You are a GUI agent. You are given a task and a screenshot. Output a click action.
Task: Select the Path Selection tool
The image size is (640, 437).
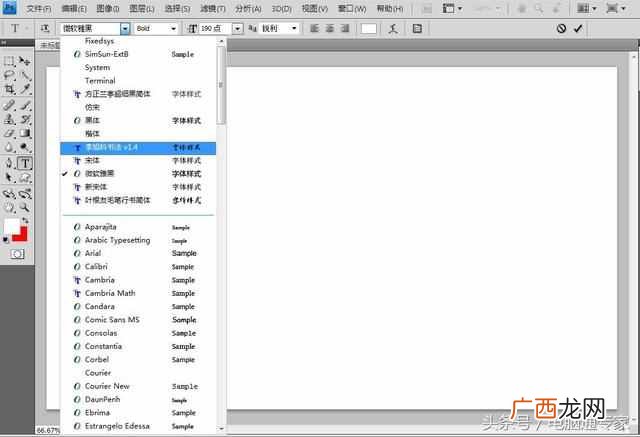(9, 177)
